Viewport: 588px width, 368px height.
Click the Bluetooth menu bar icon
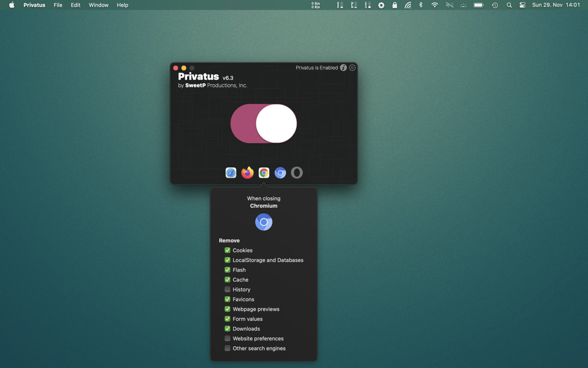(421, 5)
